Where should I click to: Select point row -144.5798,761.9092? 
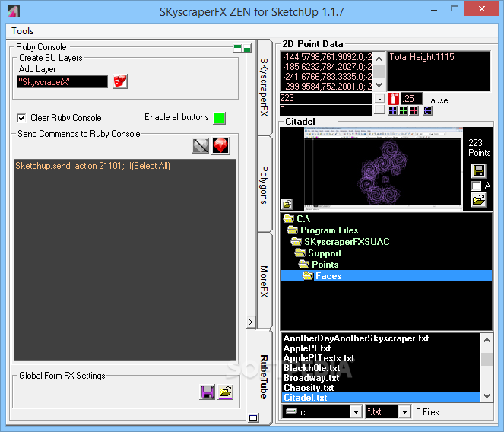click(x=327, y=57)
